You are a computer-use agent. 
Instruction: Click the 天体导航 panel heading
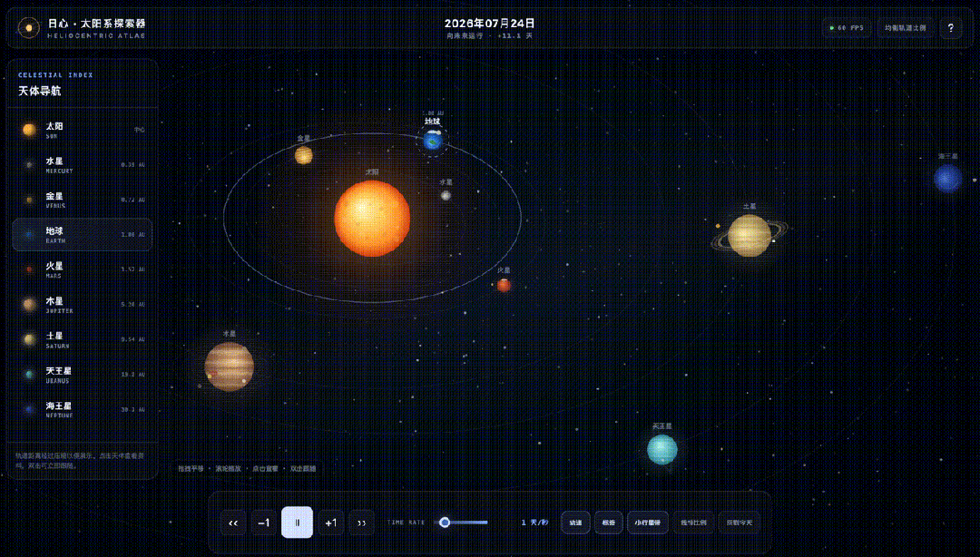pyautogui.click(x=39, y=91)
